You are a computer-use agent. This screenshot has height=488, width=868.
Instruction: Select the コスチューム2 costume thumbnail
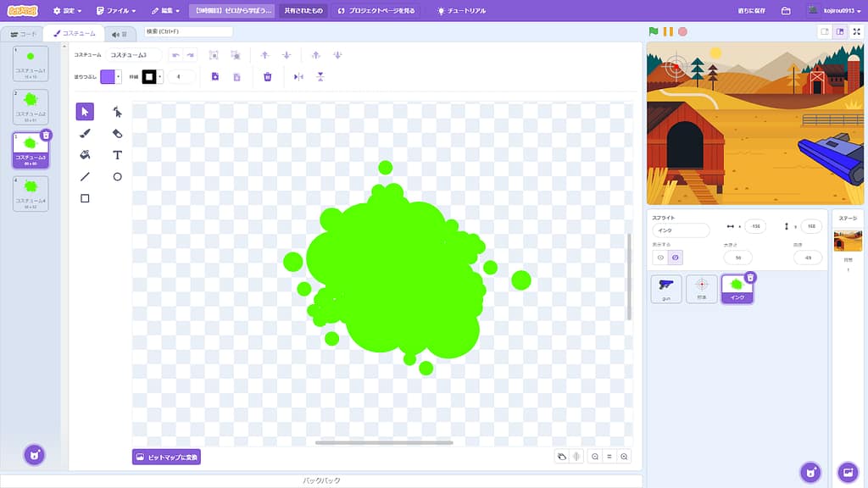pyautogui.click(x=31, y=108)
